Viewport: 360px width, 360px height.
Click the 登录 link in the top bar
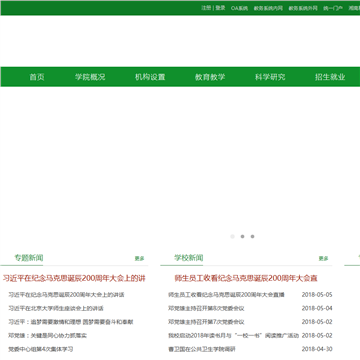[x=220, y=8]
